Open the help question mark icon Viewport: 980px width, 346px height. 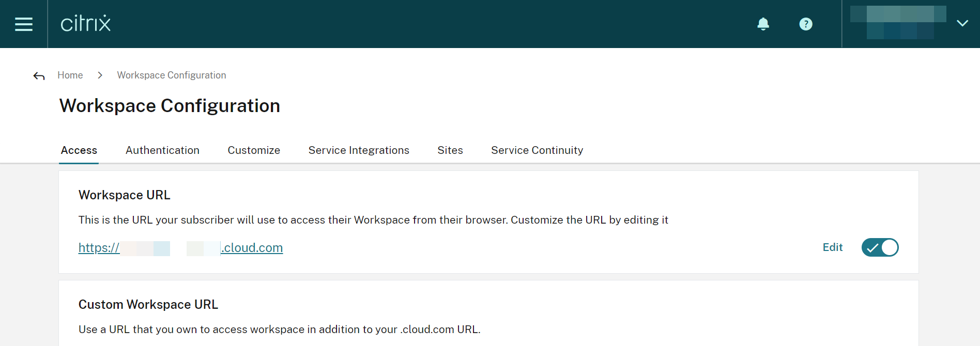(805, 24)
